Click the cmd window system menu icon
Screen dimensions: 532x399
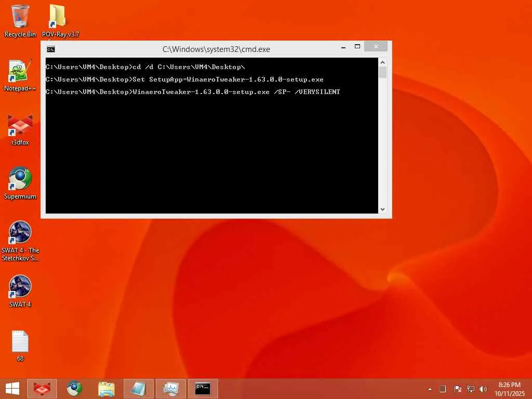click(x=51, y=49)
